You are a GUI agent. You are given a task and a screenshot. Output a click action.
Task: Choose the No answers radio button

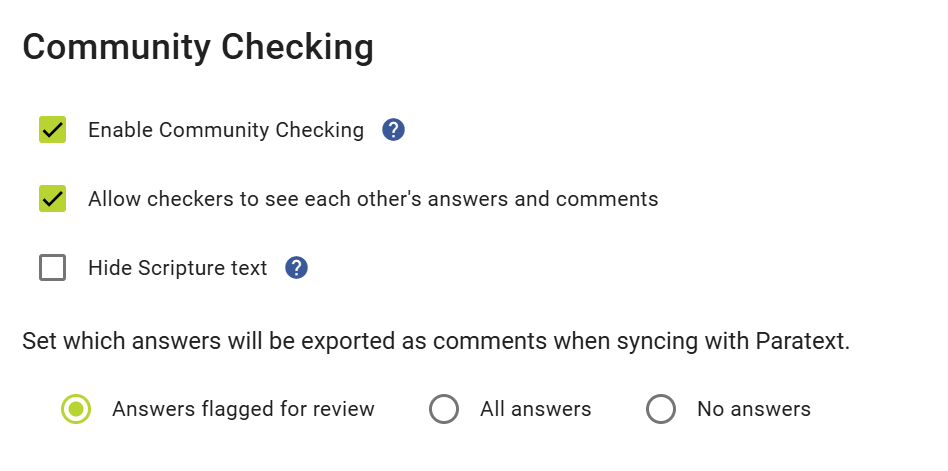click(x=661, y=409)
